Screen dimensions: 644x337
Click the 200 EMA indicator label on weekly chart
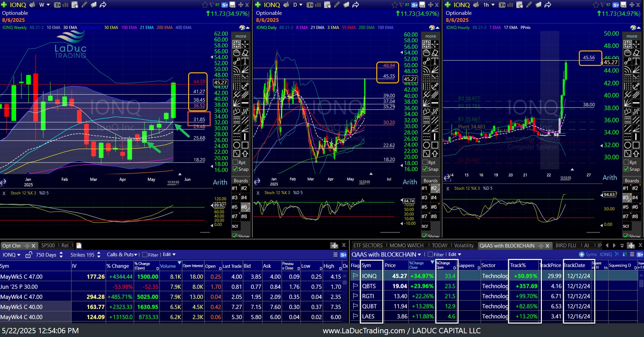coord(165,28)
